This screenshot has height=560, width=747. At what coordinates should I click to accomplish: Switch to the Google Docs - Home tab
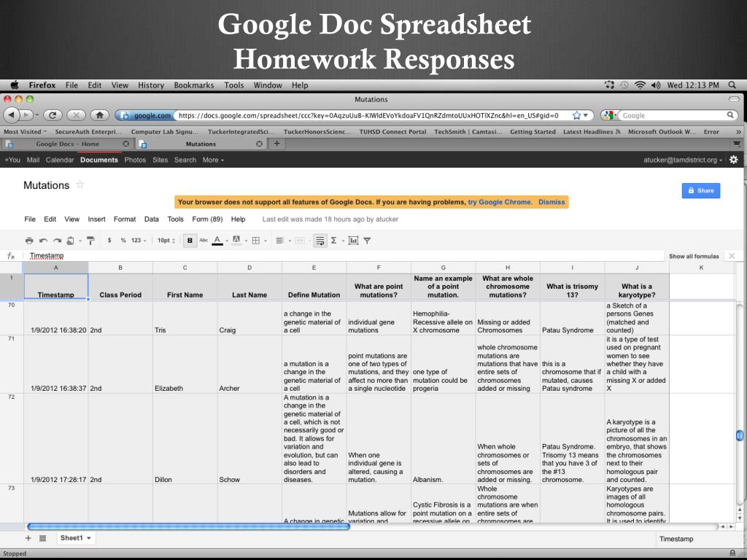[67, 144]
